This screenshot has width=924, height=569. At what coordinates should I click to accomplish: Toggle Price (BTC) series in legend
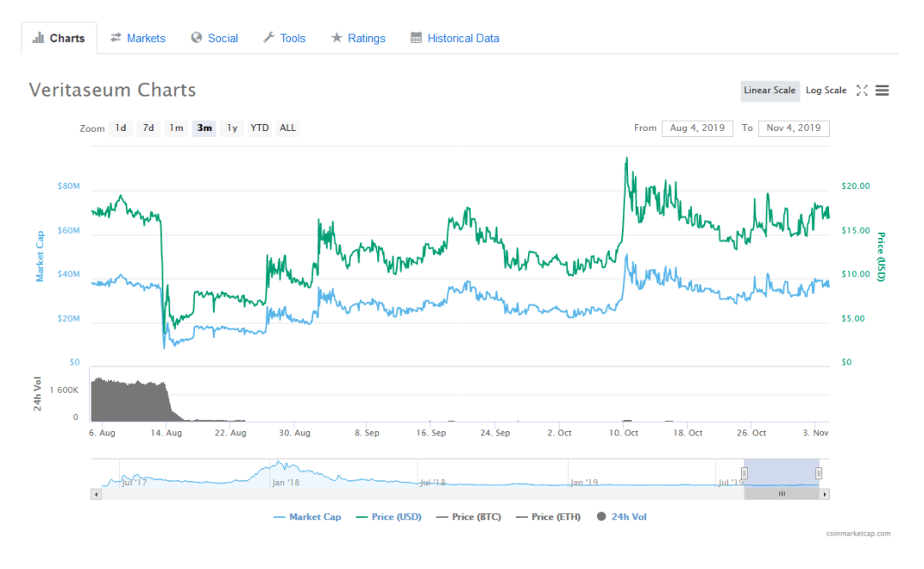[469, 517]
